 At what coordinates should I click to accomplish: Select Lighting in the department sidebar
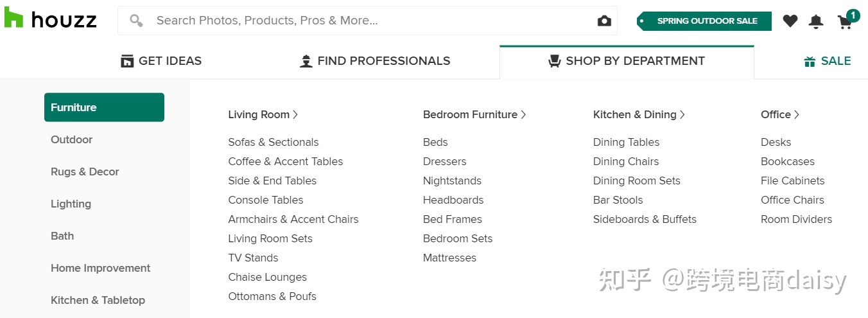pyautogui.click(x=71, y=204)
